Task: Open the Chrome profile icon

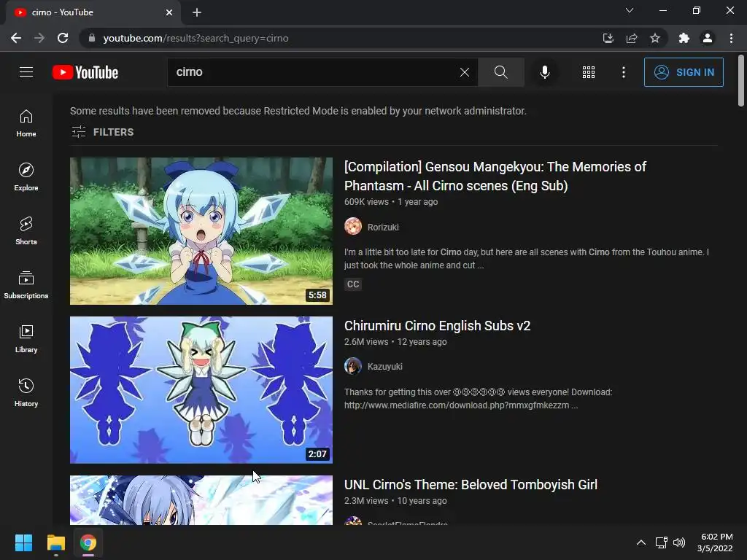Action: [x=708, y=38]
